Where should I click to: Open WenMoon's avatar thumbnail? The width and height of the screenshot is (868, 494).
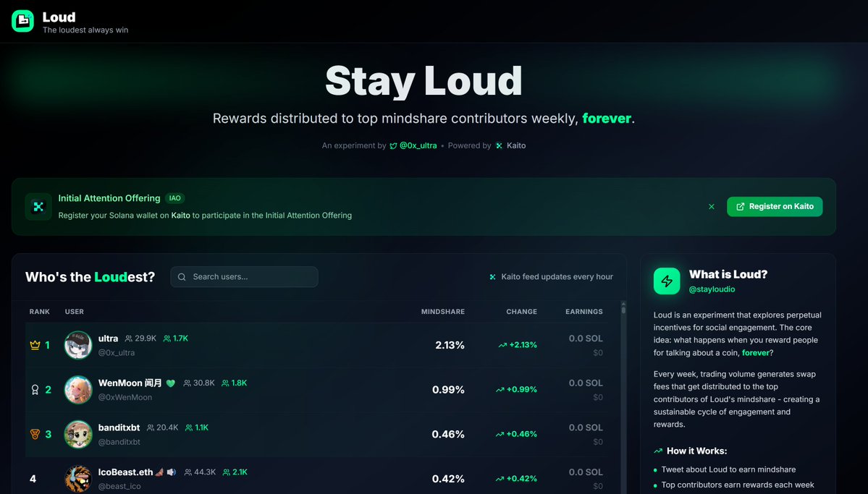pyautogui.click(x=78, y=389)
